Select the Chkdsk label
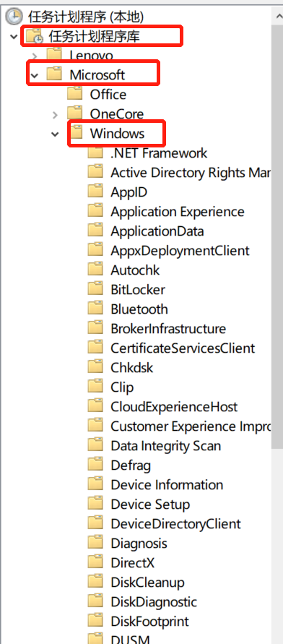The image size is (283, 644). [x=131, y=367]
